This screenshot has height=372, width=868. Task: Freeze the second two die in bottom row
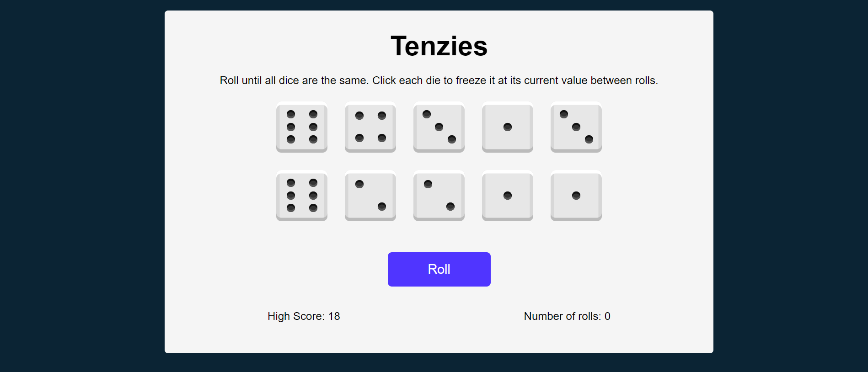click(439, 196)
